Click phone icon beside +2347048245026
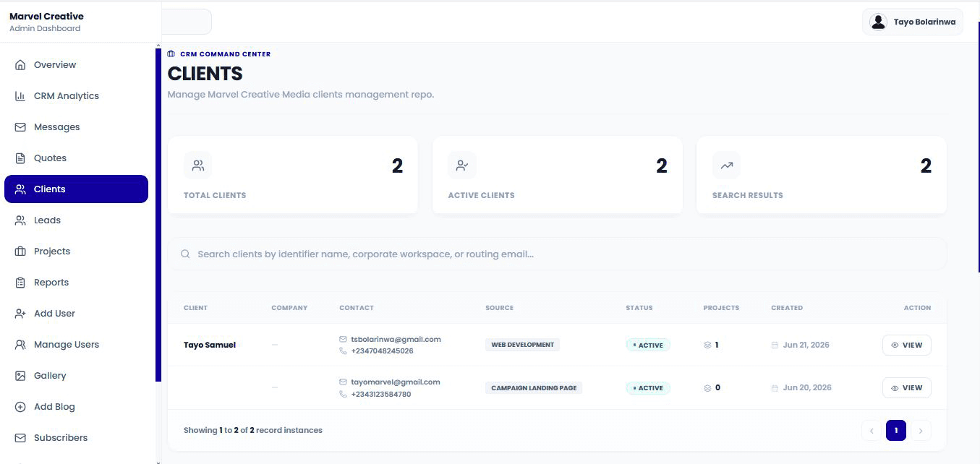 (x=343, y=351)
